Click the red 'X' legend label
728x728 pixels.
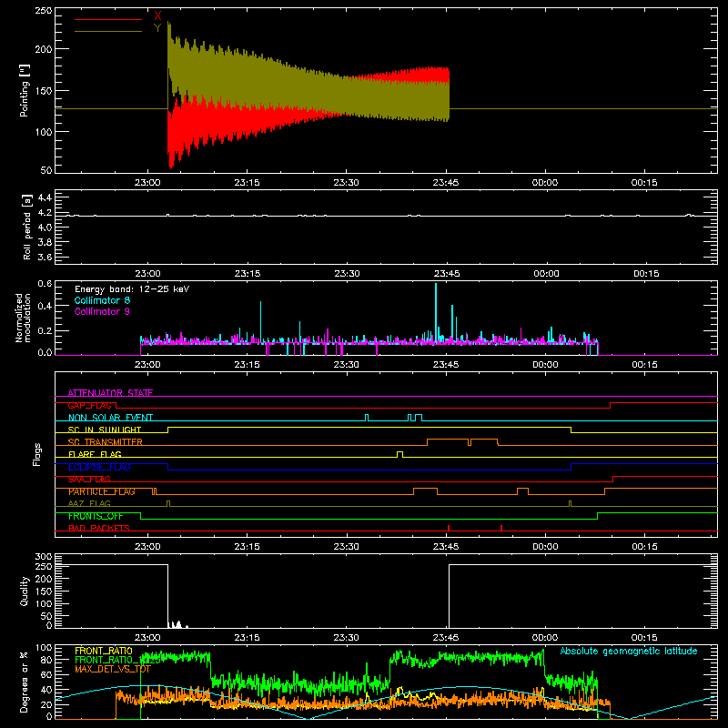(157, 16)
